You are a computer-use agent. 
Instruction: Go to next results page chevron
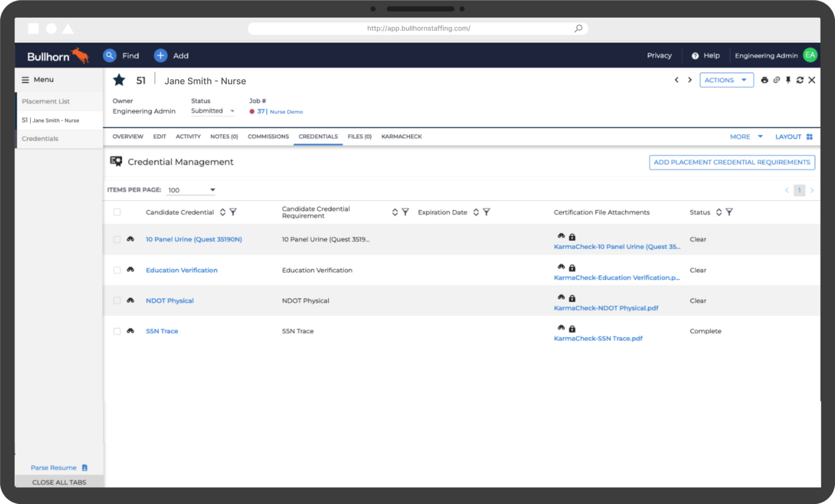coord(812,190)
